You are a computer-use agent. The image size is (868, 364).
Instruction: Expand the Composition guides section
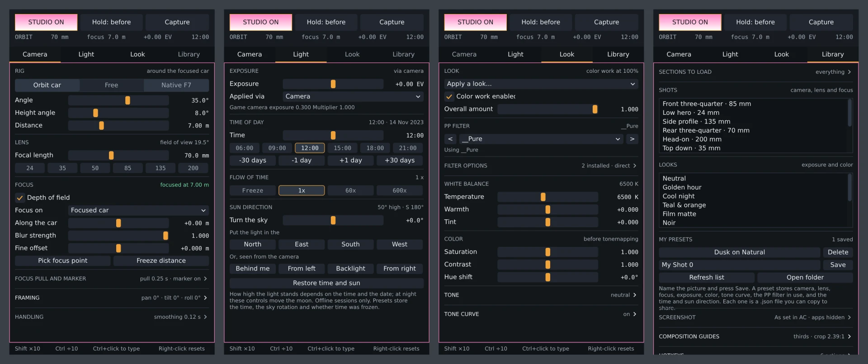756,336
